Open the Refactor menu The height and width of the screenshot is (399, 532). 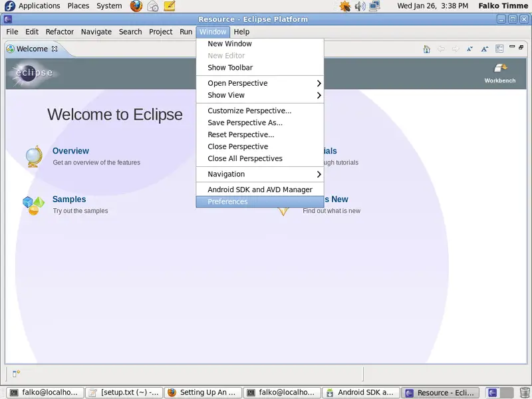click(x=60, y=32)
